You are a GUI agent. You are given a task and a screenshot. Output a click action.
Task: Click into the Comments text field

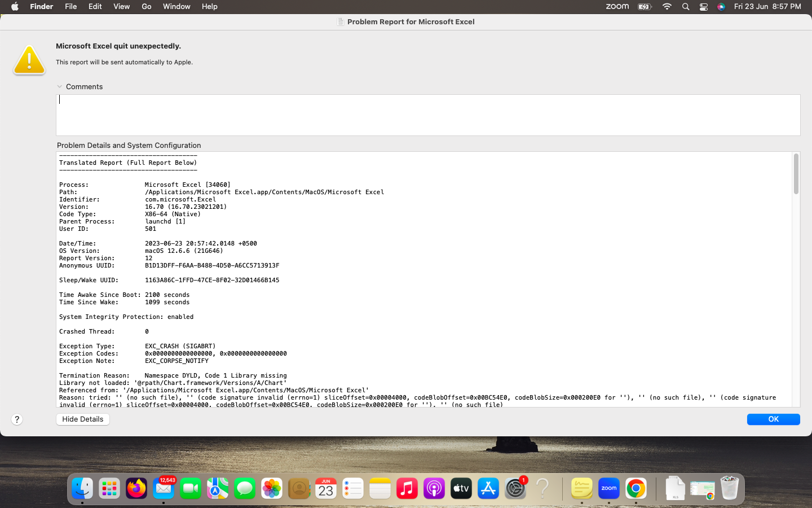click(x=428, y=115)
